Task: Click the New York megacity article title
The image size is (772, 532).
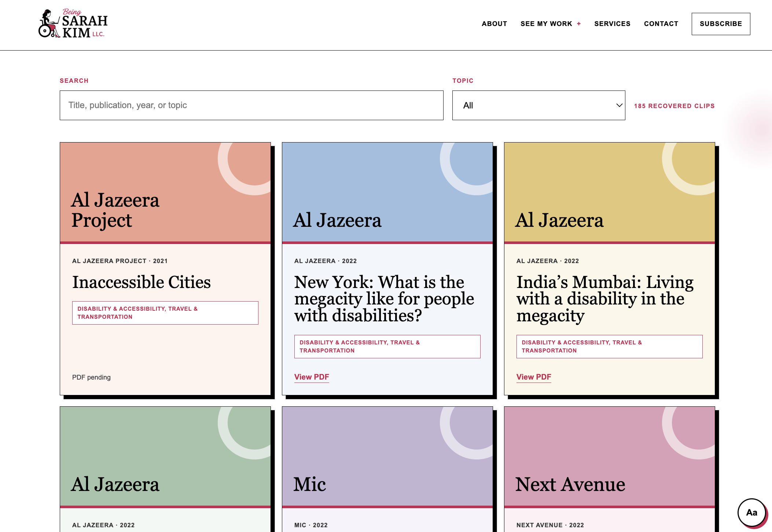Action: coord(384,299)
